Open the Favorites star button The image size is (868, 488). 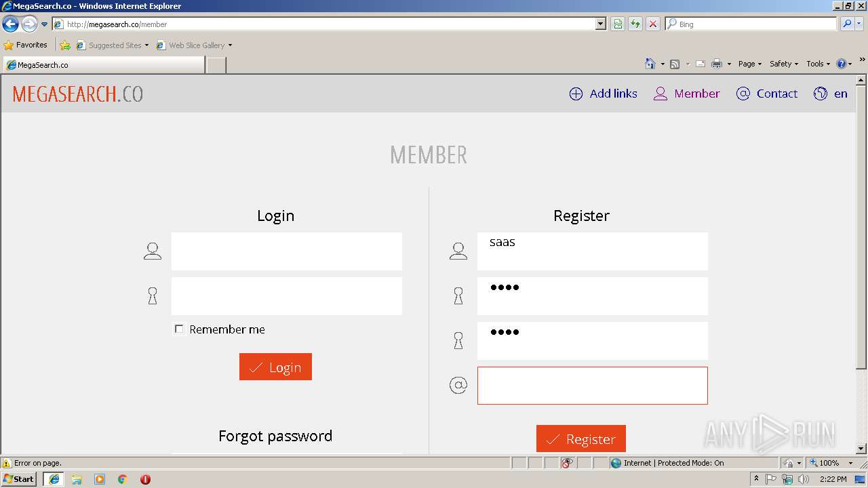point(26,45)
